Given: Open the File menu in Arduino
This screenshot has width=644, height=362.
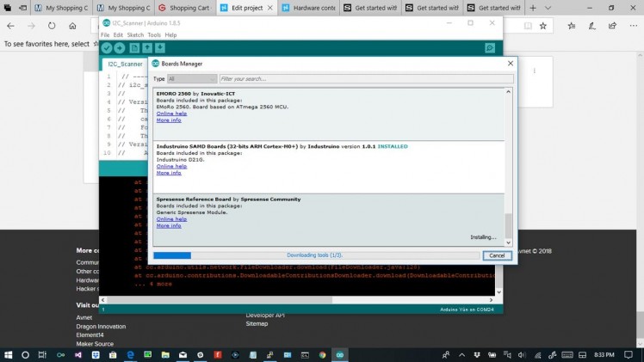Looking at the screenshot, I should [105, 35].
